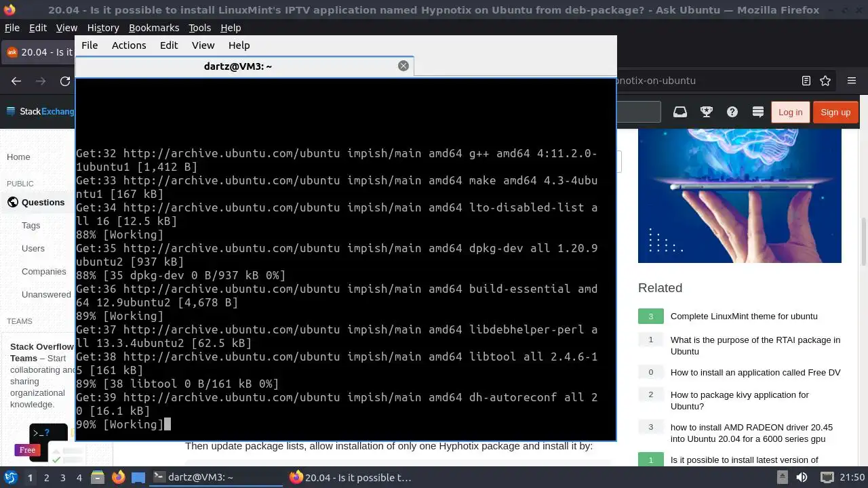Open the wired network tray icon
The height and width of the screenshot is (488, 868).
click(x=827, y=477)
